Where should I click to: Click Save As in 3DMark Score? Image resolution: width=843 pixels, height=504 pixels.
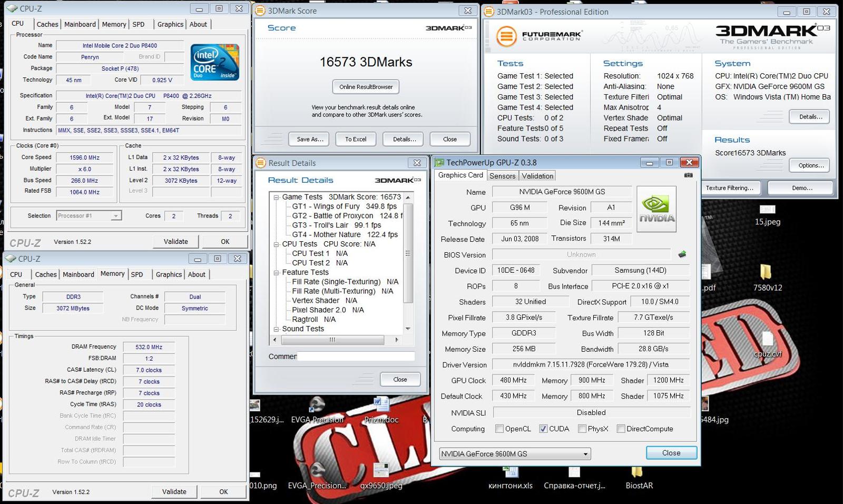(310, 139)
